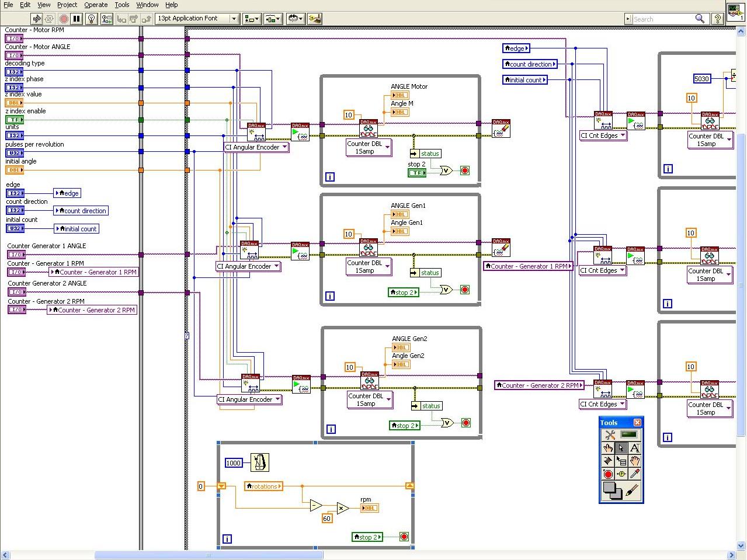
Task: Open Counter DBL 1Samp selector in ANGLE Motor loop
Action: coord(369,148)
